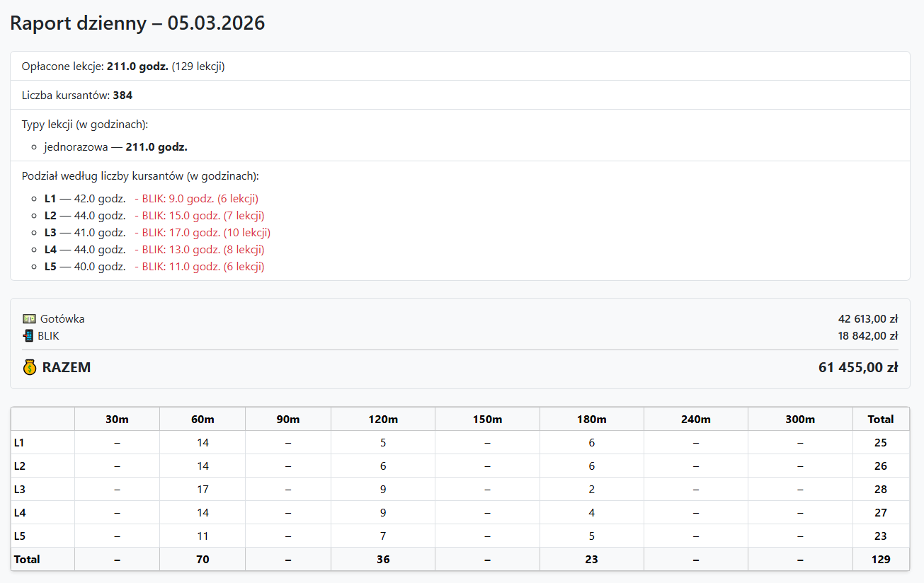Click the 120m column header
Viewport: 924px width, 583px height.
[383, 420]
